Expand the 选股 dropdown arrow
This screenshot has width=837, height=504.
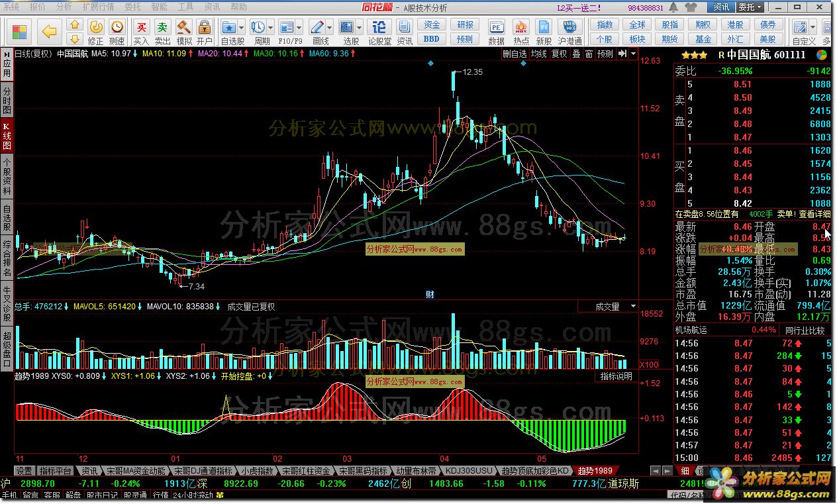360,27
